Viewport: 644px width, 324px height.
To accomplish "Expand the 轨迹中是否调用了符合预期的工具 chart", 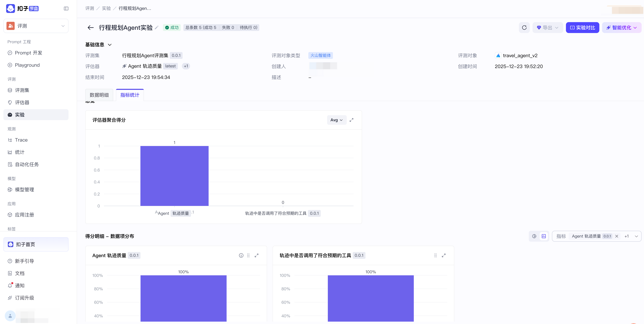I will click(x=444, y=255).
